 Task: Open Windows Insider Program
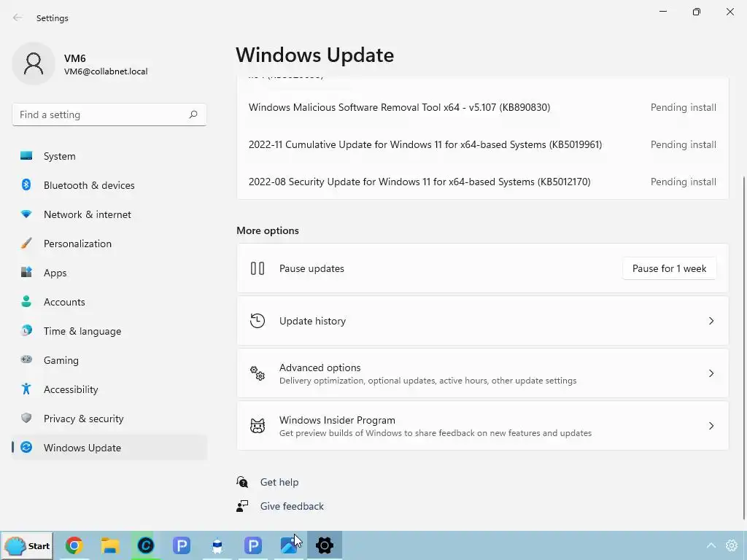483,425
